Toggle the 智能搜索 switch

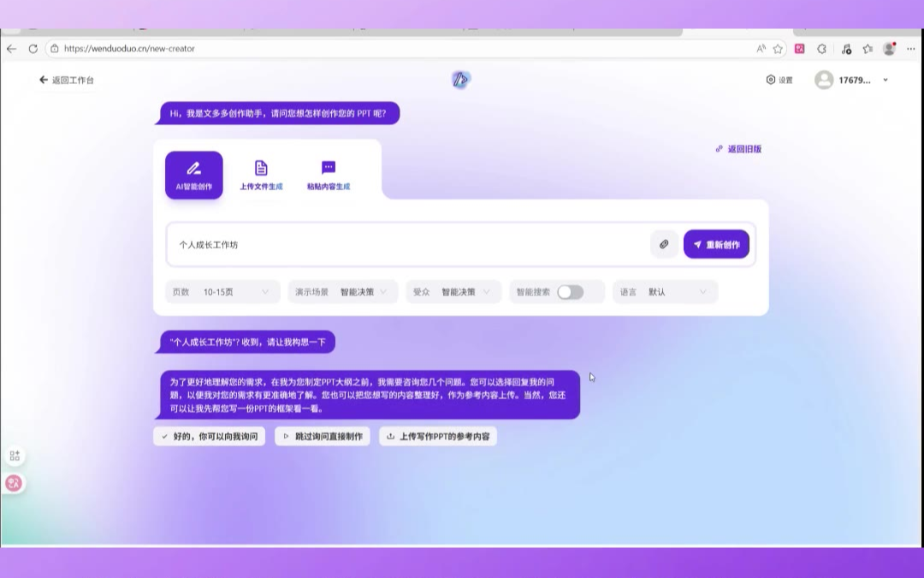(x=570, y=292)
